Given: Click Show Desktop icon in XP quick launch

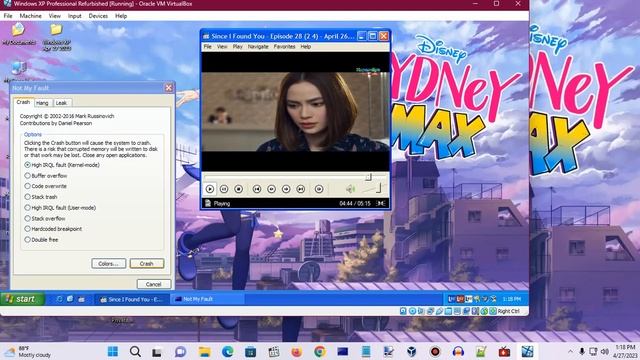Looking at the screenshot, I should (x=70, y=299).
